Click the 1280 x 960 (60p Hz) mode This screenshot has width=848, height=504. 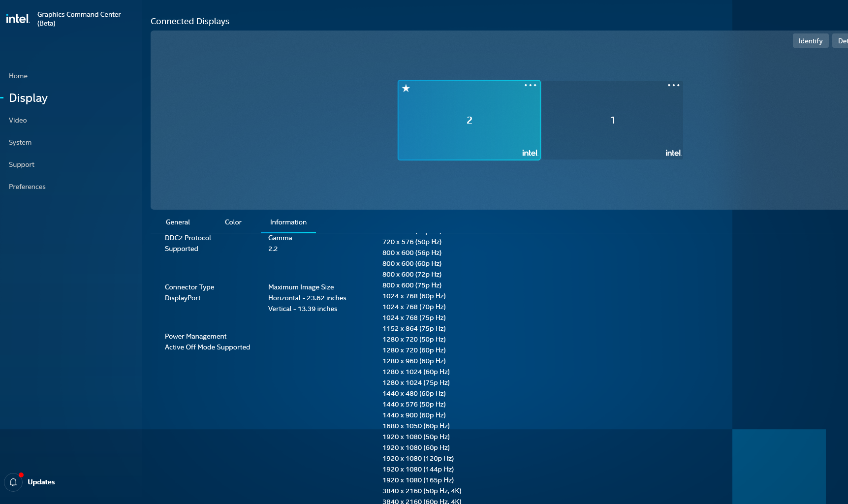coord(414,361)
